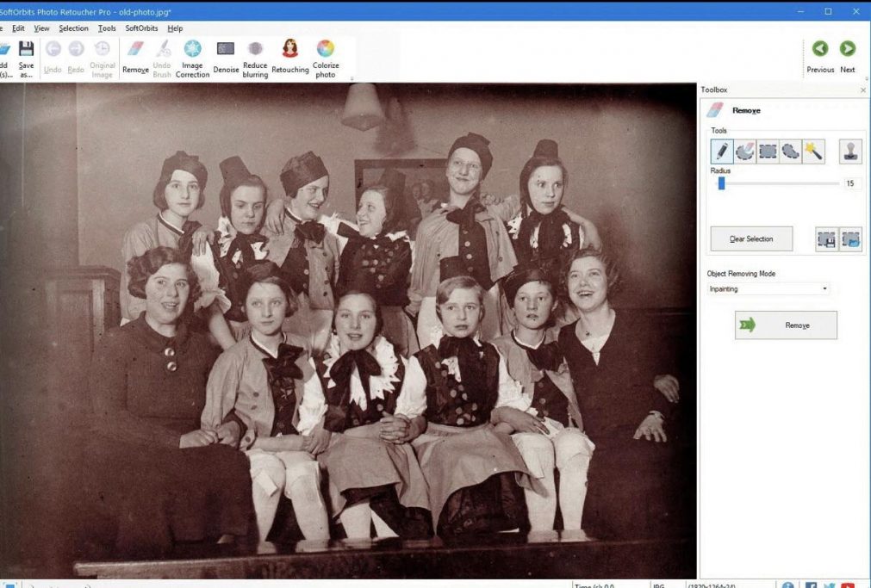This screenshot has width=871, height=588.
Task: Open Image Correction from the toolbar
Action: click(193, 57)
